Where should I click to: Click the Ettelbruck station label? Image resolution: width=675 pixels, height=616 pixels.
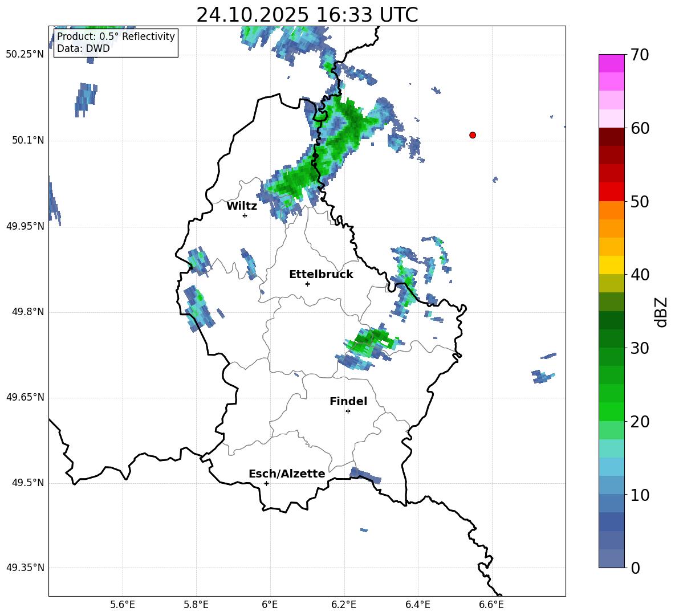click(x=321, y=275)
